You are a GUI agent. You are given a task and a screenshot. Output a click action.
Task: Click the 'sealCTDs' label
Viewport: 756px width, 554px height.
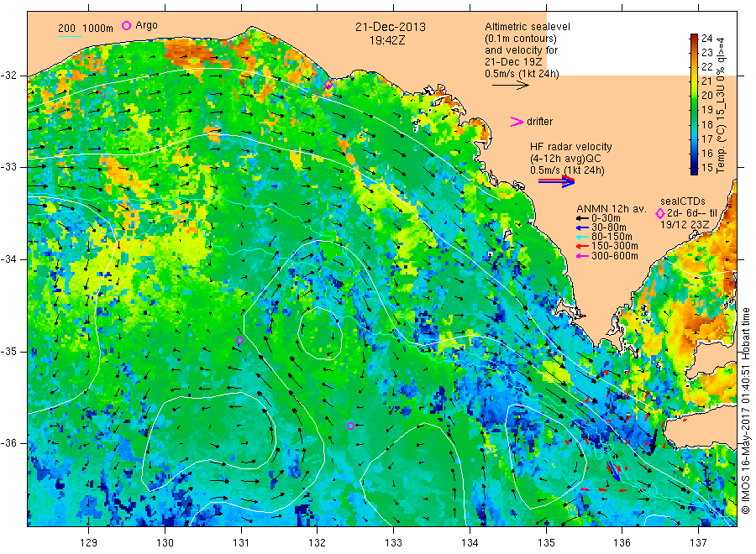click(683, 201)
